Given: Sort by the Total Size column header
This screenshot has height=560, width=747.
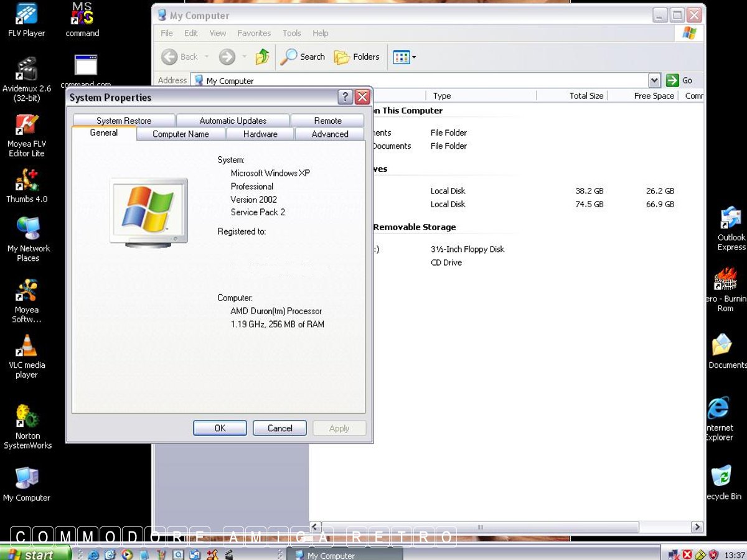Looking at the screenshot, I should [573, 96].
